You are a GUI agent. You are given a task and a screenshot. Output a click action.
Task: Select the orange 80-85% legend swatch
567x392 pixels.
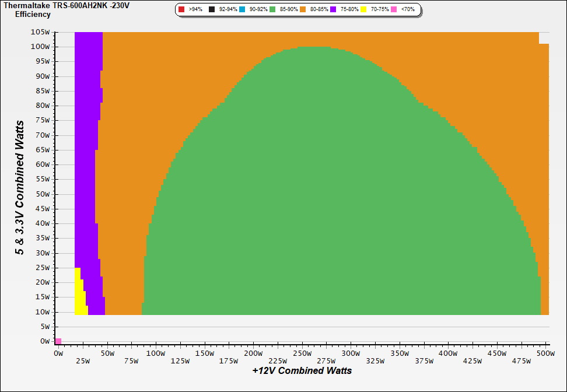[x=304, y=10]
